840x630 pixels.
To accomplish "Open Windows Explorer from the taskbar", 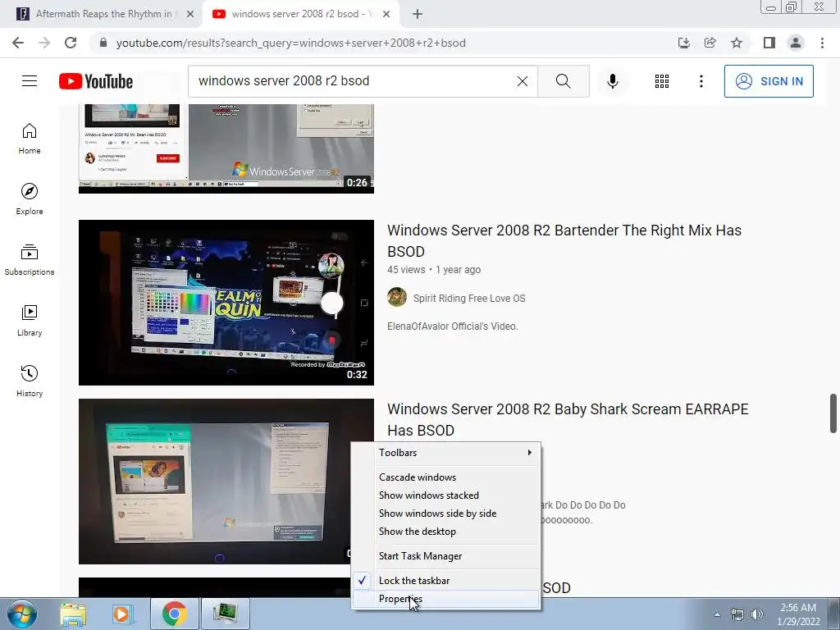I will (x=73, y=614).
